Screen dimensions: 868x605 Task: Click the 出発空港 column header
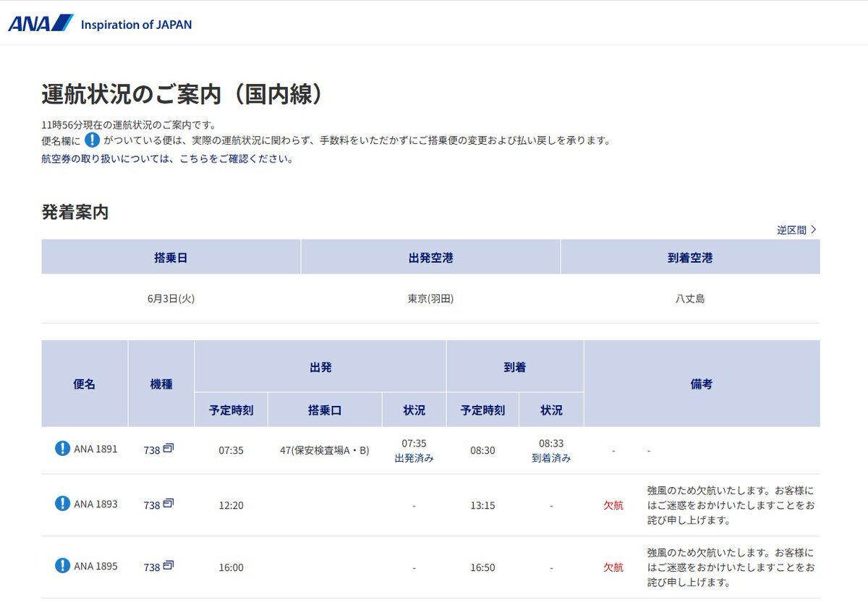[x=430, y=257]
